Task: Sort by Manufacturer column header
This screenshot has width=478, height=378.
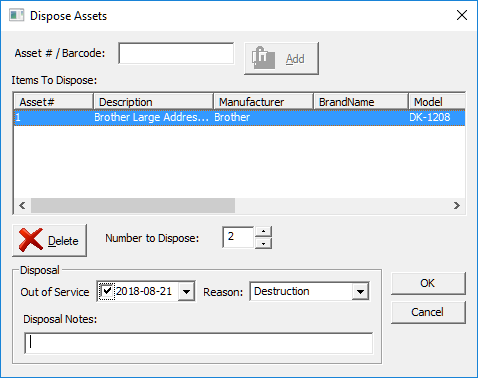Action: pyautogui.click(x=263, y=102)
